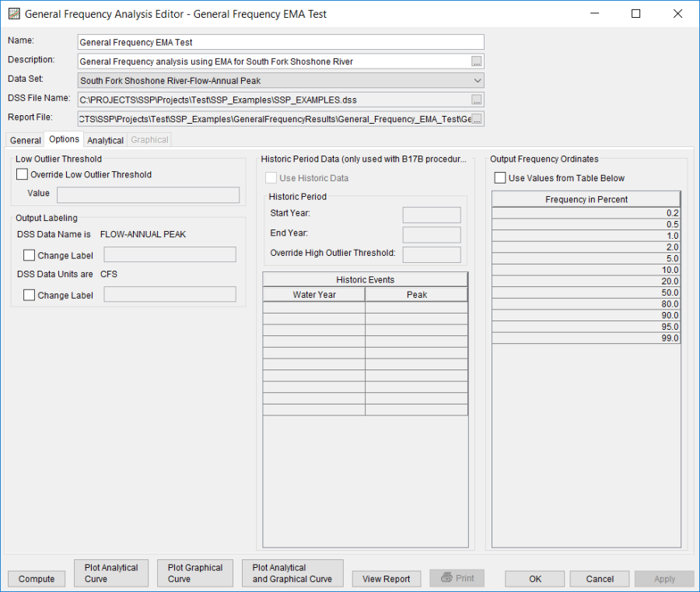Screen dimensions: 700x592
Task: Click into the Name text field
Action: [x=281, y=43]
